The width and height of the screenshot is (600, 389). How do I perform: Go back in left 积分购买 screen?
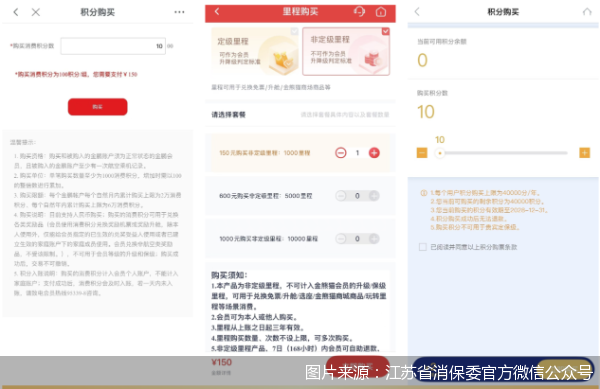(16, 12)
